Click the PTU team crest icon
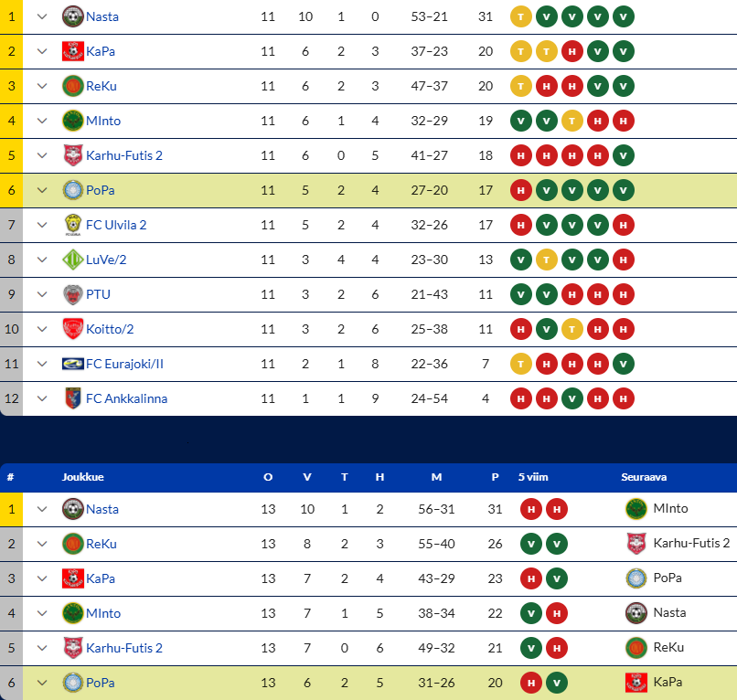This screenshot has height=700, width=737. tap(73, 294)
